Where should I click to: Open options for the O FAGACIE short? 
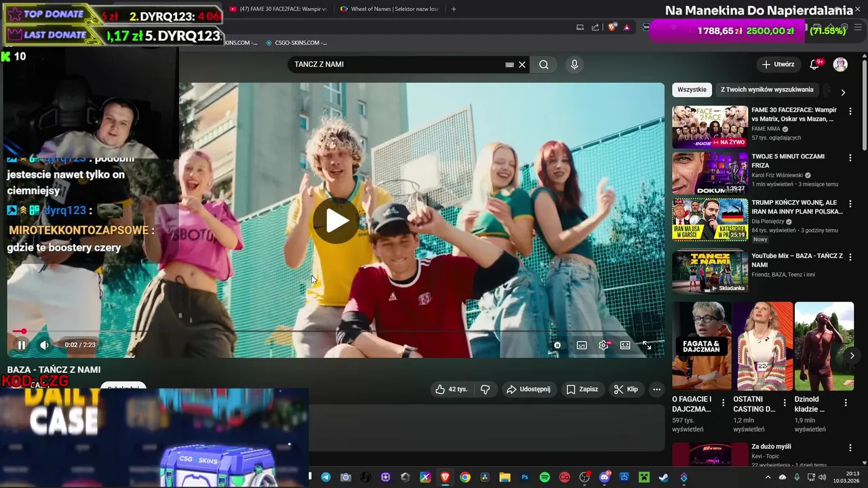coord(723,403)
